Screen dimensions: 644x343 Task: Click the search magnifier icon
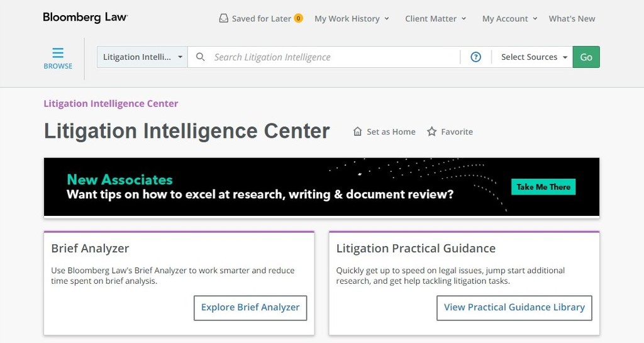pos(201,57)
